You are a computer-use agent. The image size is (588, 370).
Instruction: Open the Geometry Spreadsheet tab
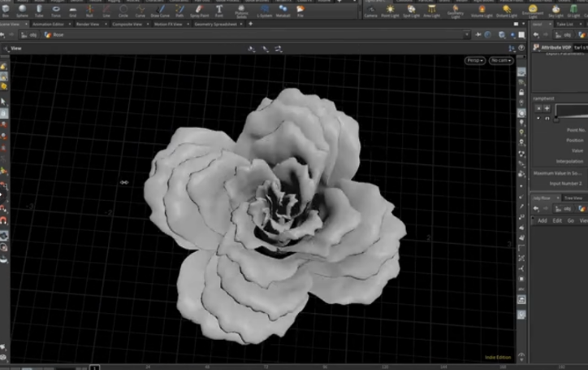point(217,24)
